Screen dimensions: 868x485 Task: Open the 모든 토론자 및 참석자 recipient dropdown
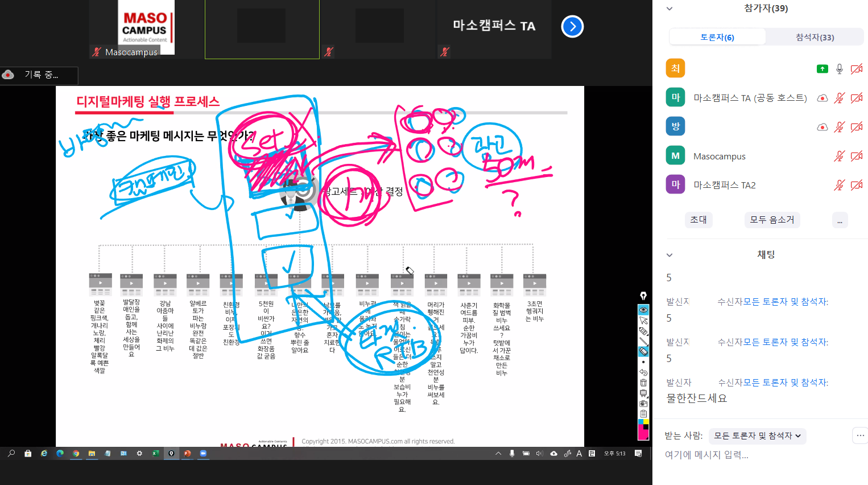point(757,436)
